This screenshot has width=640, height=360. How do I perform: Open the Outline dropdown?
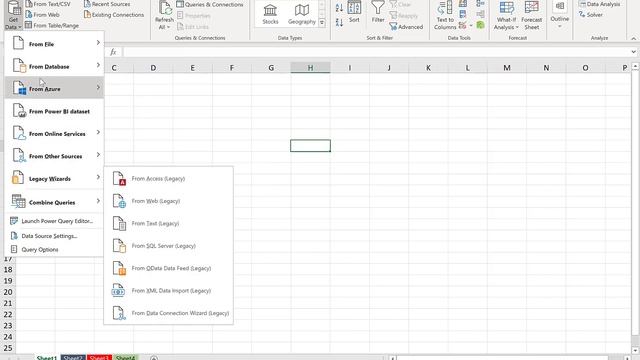point(560,15)
